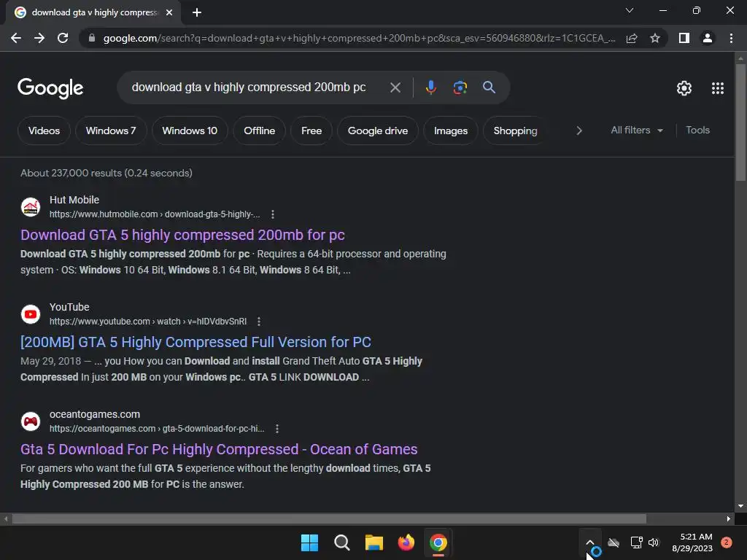Reload the Google search page
This screenshot has height=560, width=747.
pyautogui.click(x=63, y=38)
